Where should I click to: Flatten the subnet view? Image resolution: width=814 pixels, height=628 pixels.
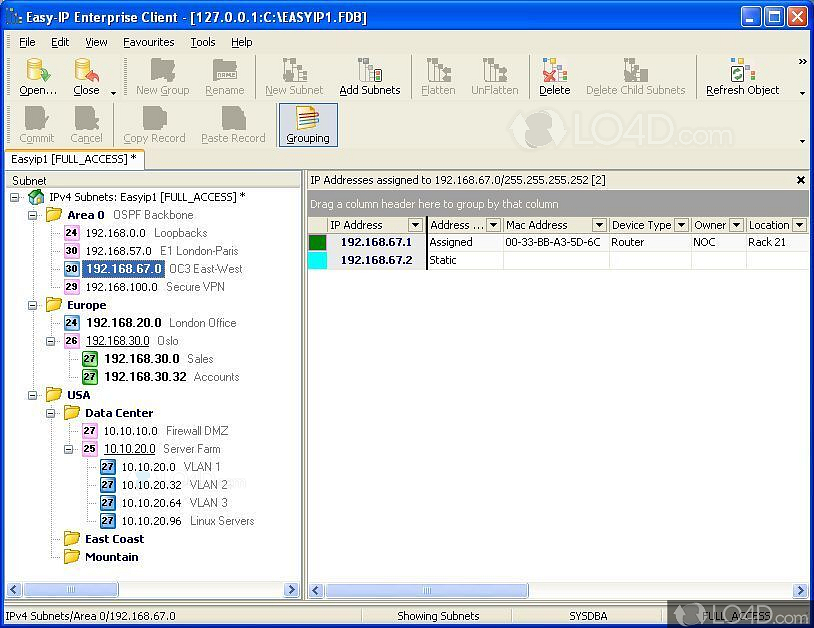click(441, 75)
